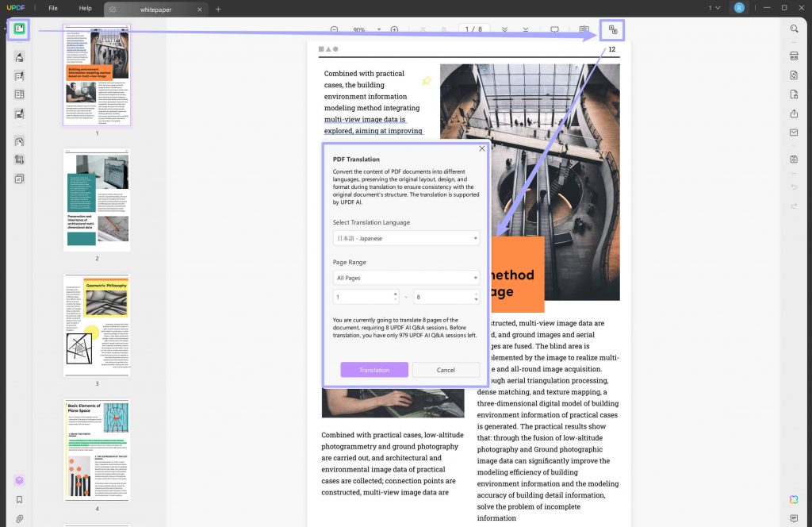This screenshot has width=812, height=527.
Task: Open the Page Range dropdown showing All Pages
Action: click(406, 277)
